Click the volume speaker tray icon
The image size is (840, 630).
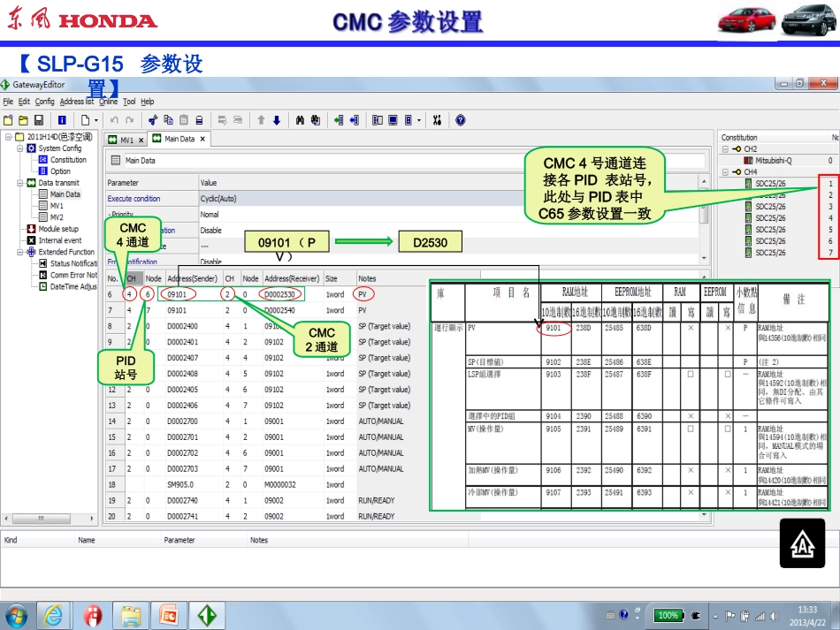[774, 616]
